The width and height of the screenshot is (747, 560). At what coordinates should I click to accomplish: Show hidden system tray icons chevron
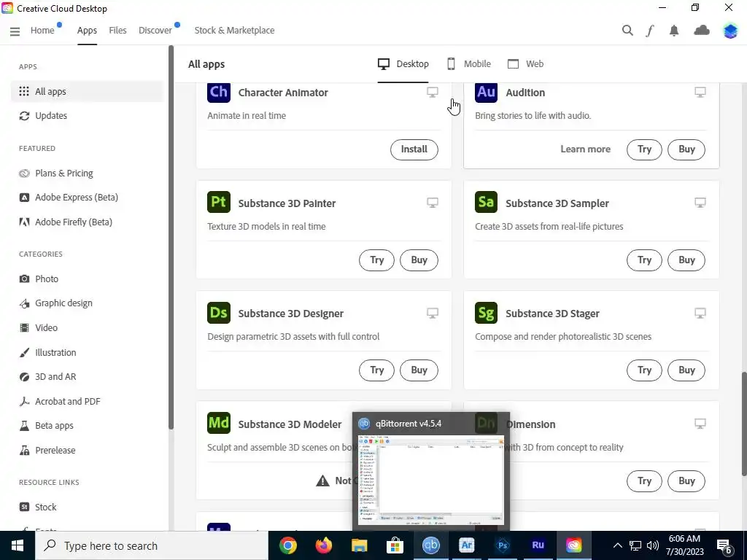click(617, 545)
